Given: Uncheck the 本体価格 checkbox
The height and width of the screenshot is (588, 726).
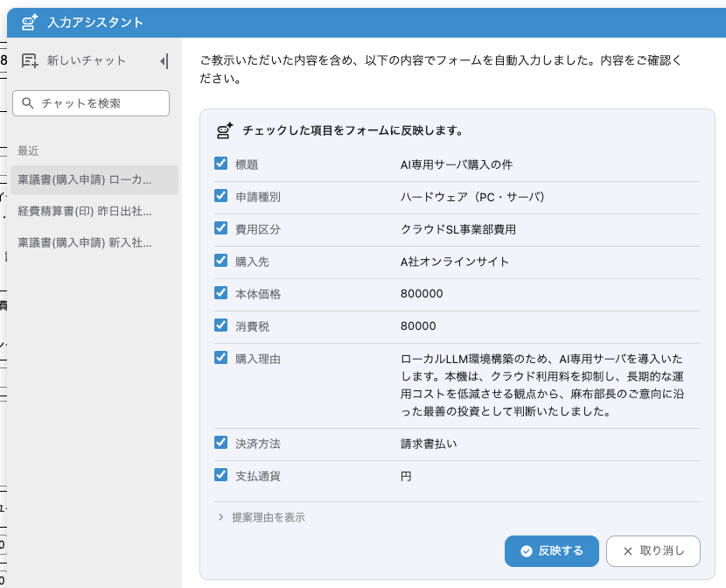Looking at the screenshot, I should click(x=220, y=293).
